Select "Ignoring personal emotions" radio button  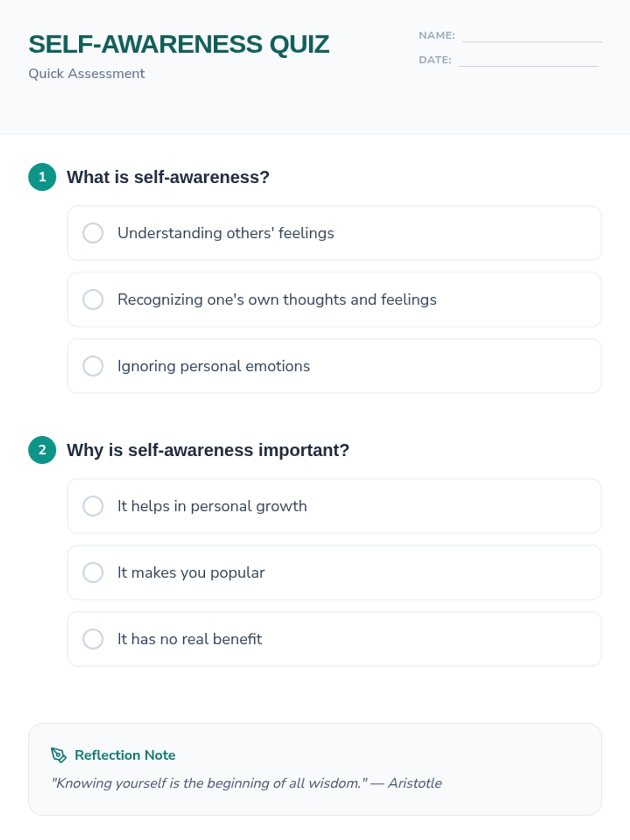93,366
